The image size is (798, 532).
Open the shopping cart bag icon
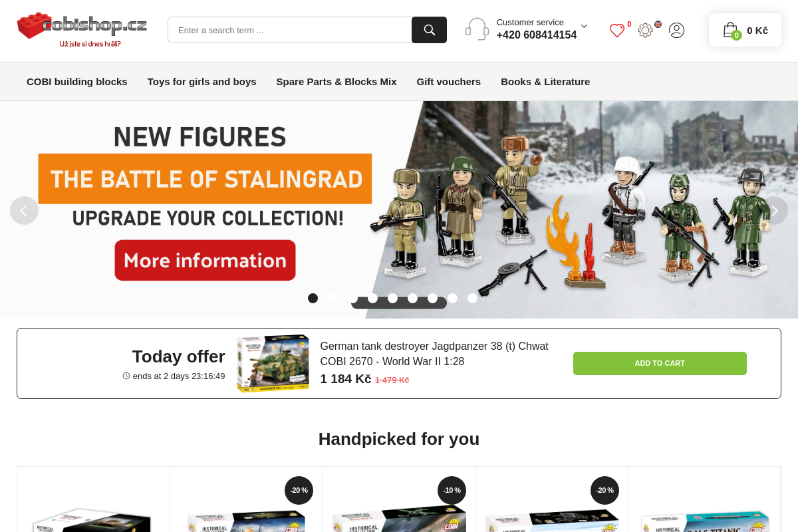731,30
